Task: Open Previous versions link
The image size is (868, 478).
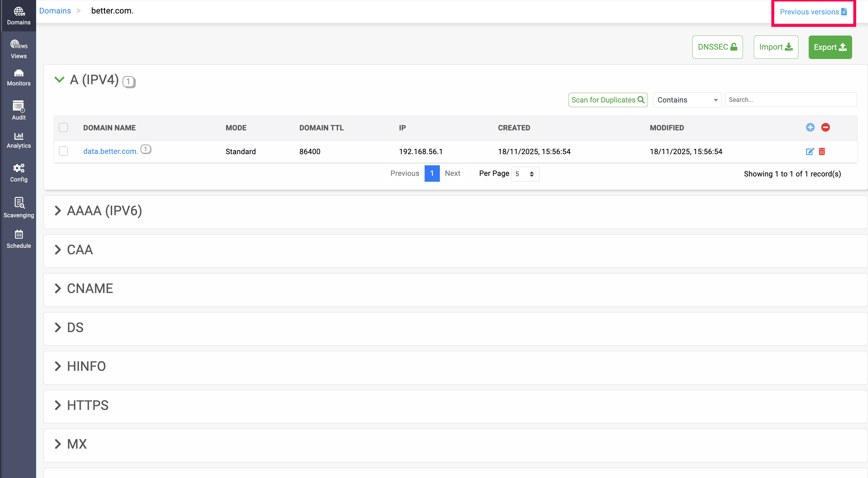Action: coord(813,12)
